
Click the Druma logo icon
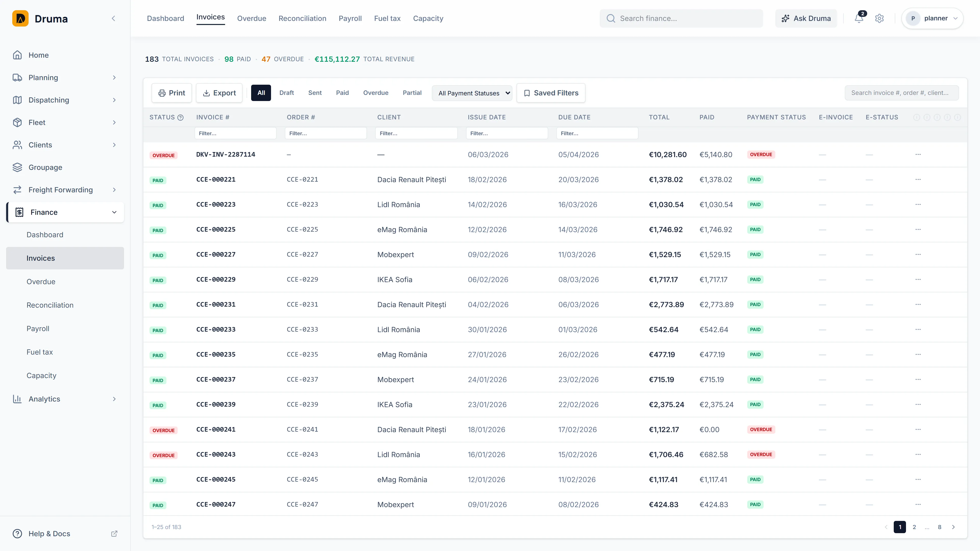point(20,18)
